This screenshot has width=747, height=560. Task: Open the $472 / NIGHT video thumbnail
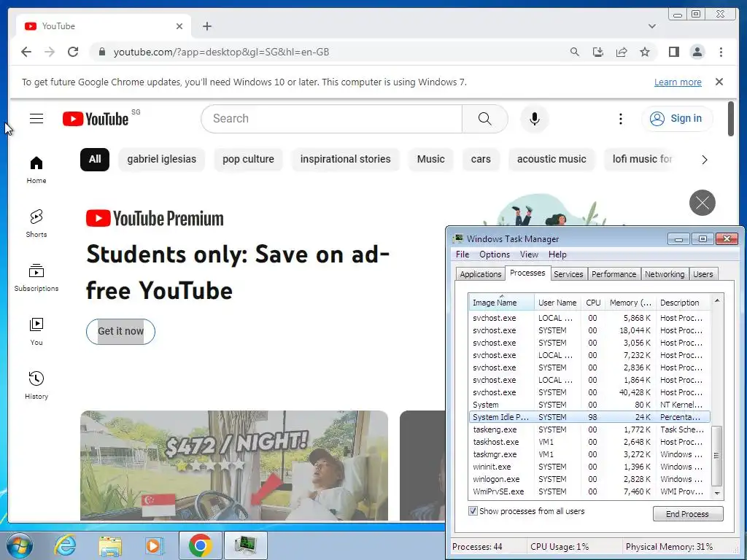(x=234, y=465)
